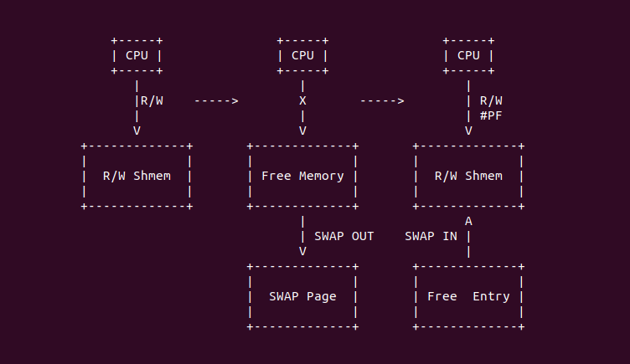Click the V arrowhead above Free Memory box
The image size is (630, 364).
coord(302,131)
